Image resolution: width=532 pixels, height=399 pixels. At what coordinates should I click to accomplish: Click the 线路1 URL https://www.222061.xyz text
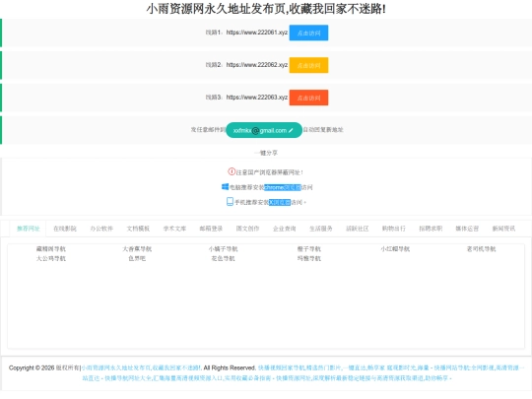(257, 33)
